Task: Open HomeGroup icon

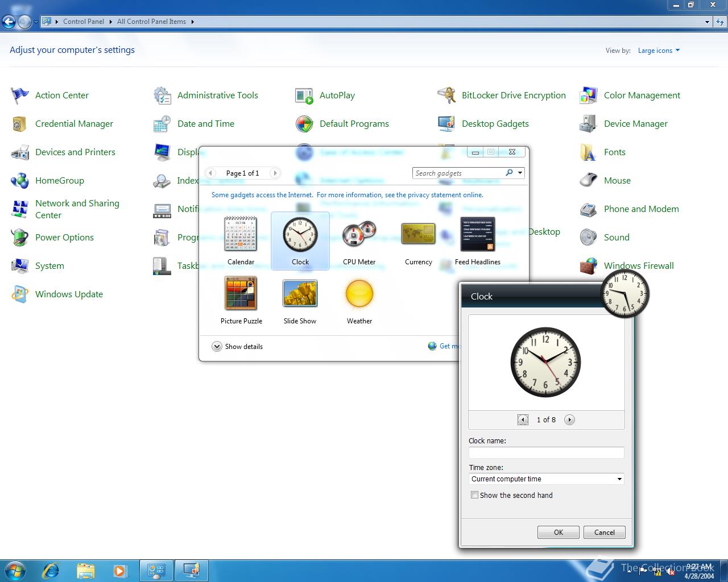Action: click(20, 181)
